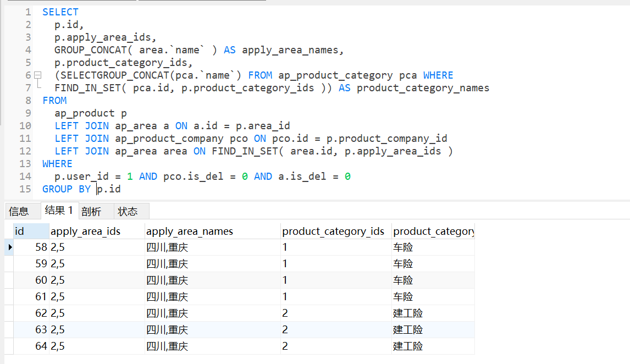
Task: Select the 四川,重庆 cell in row 59
Action: (x=167, y=264)
